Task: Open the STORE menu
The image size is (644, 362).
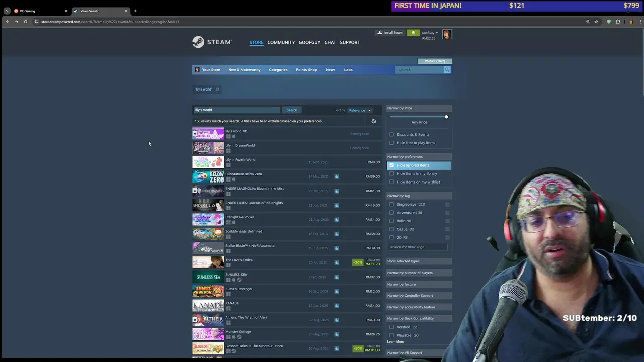Action: pos(256,42)
